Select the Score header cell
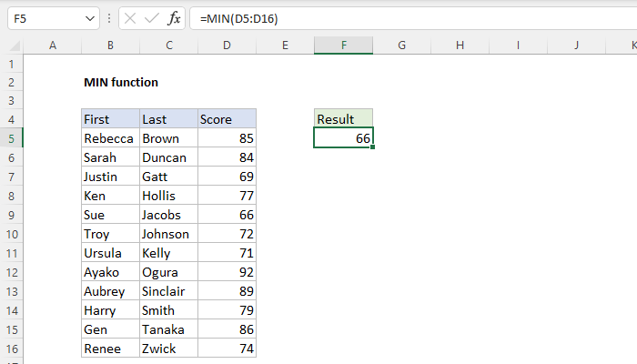The width and height of the screenshot is (637, 364). [x=227, y=119]
